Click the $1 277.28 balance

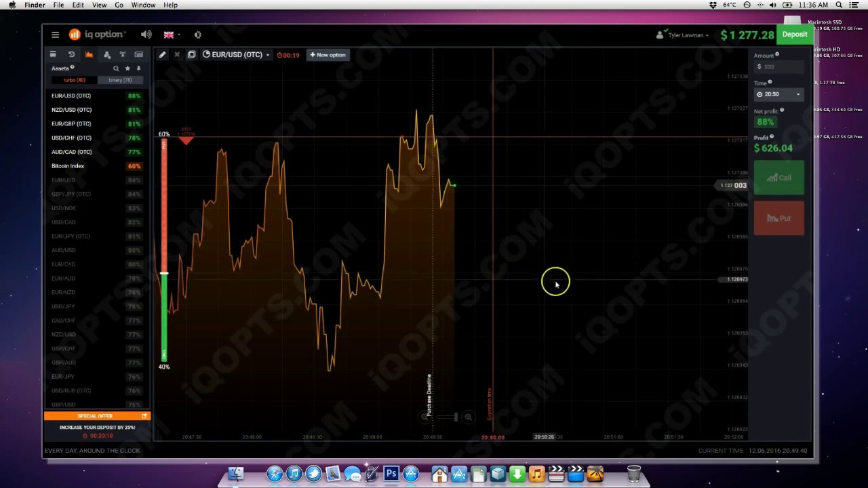pyautogui.click(x=747, y=35)
